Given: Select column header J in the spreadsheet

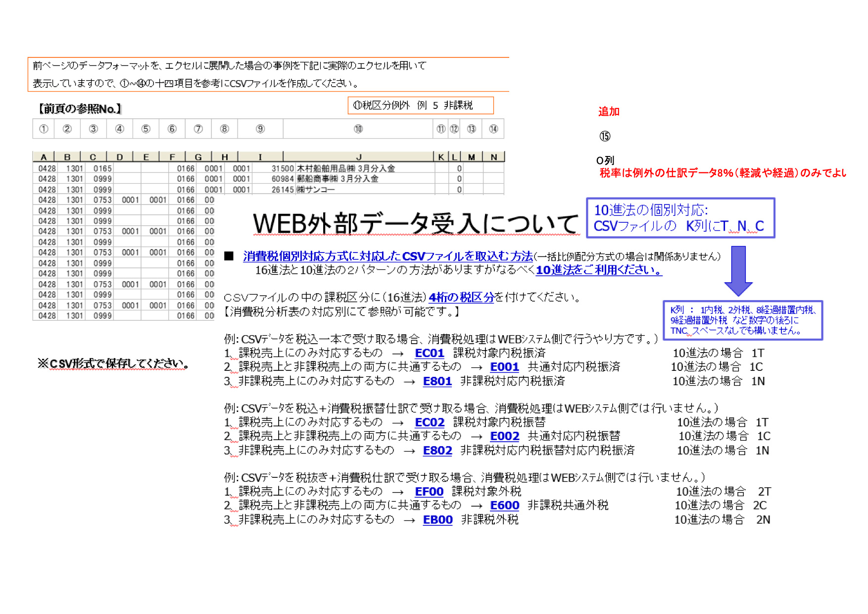Looking at the screenshot, I should [359, 157].
